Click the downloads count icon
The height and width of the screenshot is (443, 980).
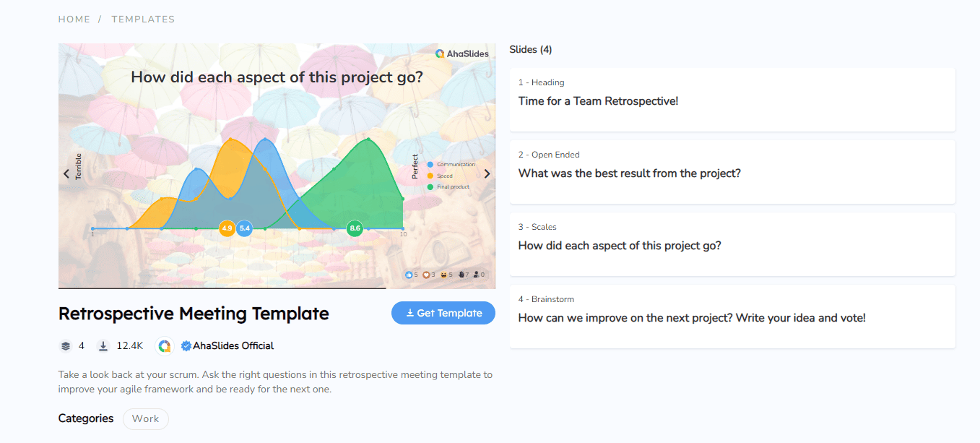point(103,346)
